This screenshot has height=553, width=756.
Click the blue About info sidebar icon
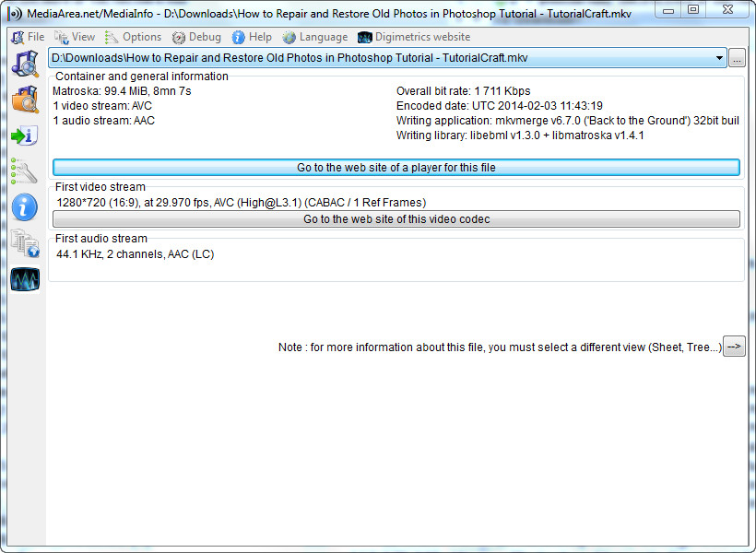pyautogui.click(x=24, y=207)
